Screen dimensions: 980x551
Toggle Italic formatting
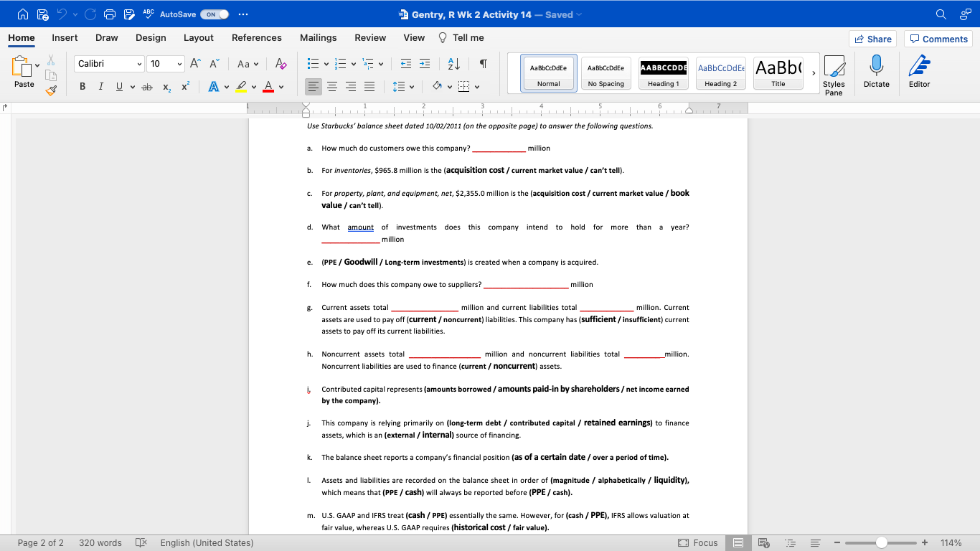point(100,86)
